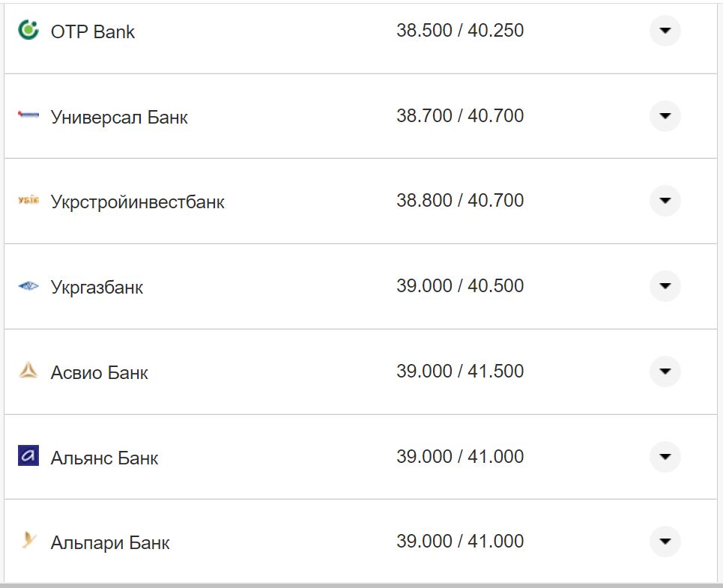This screenshot has width=723, height=588.
Task: Click the Укргазбанк logo icon
Action: point(28,286)
